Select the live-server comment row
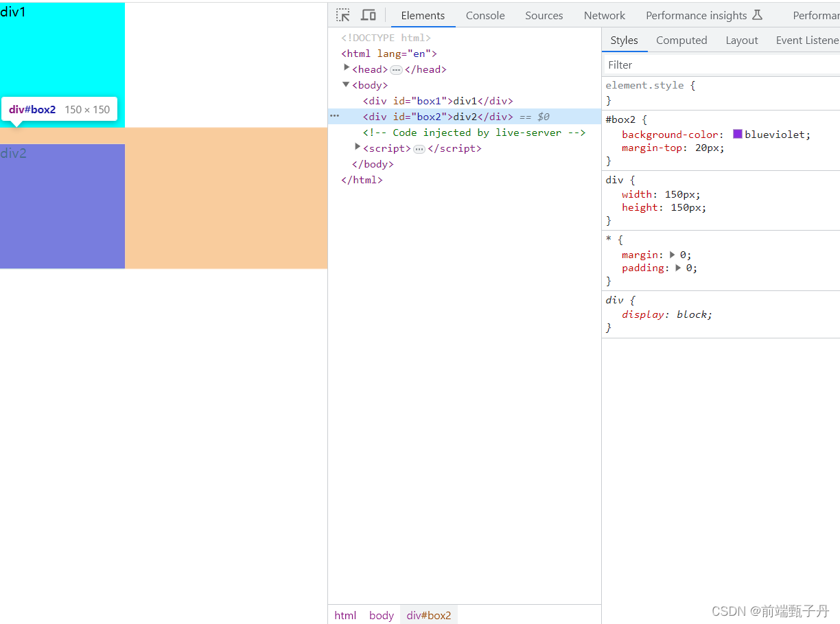 465,132
